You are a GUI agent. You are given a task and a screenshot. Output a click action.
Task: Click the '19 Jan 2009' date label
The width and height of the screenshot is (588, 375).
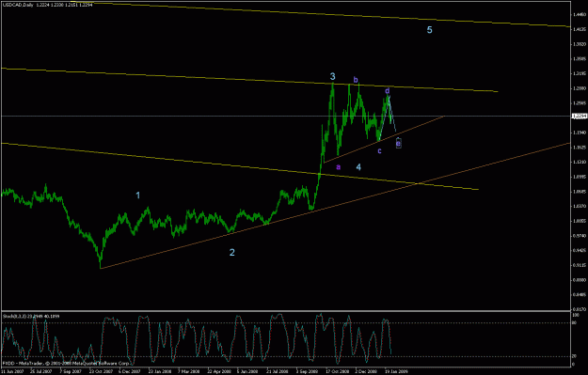395,371
